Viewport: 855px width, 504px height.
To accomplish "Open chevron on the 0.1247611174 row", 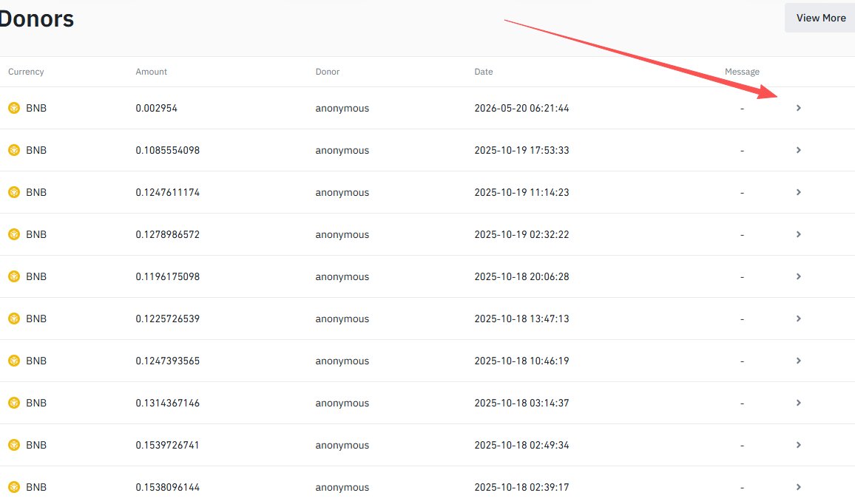I will pyautogui.click(x=798, y=192).
